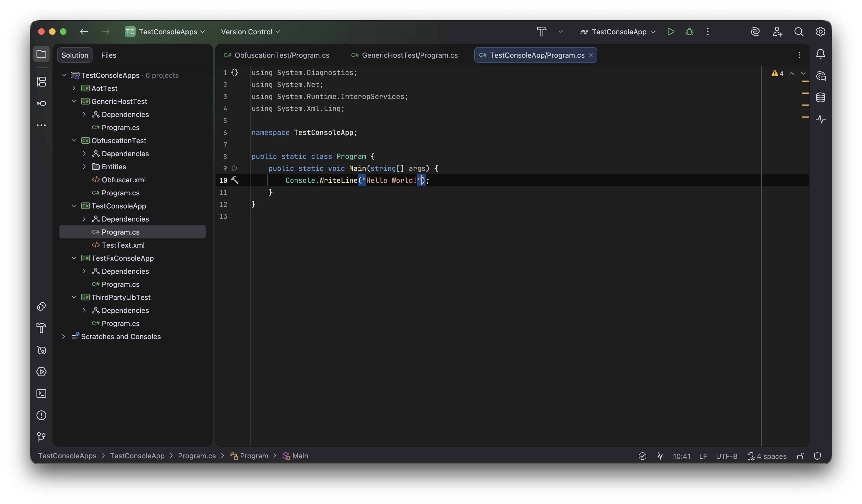Open the GenericHostTest/Program.cs tab
The width and height of the screenshot is (862, 504).
coord(404,55)
